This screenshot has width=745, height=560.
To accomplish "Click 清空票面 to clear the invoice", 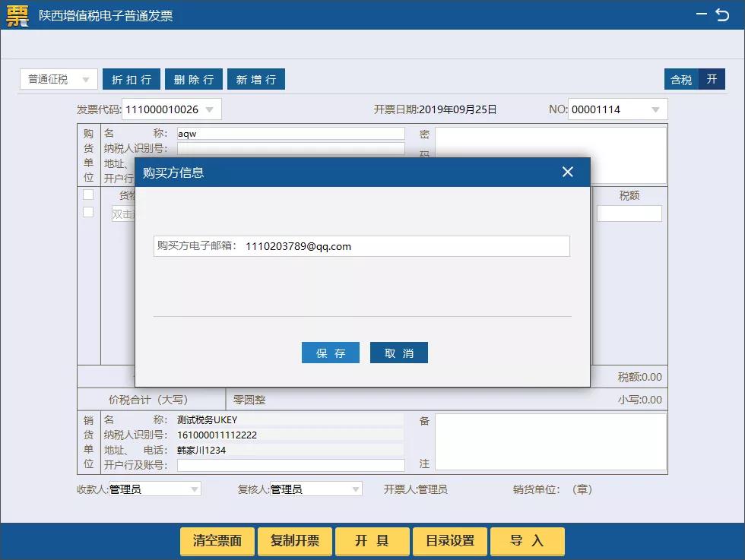I will pos(217,541).
